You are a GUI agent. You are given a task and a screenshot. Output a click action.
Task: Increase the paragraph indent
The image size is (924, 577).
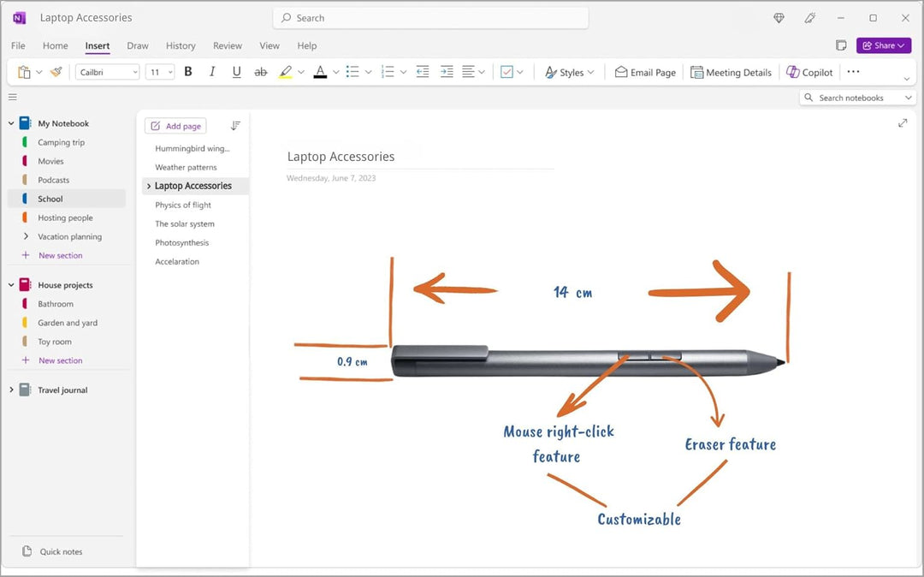447,73
